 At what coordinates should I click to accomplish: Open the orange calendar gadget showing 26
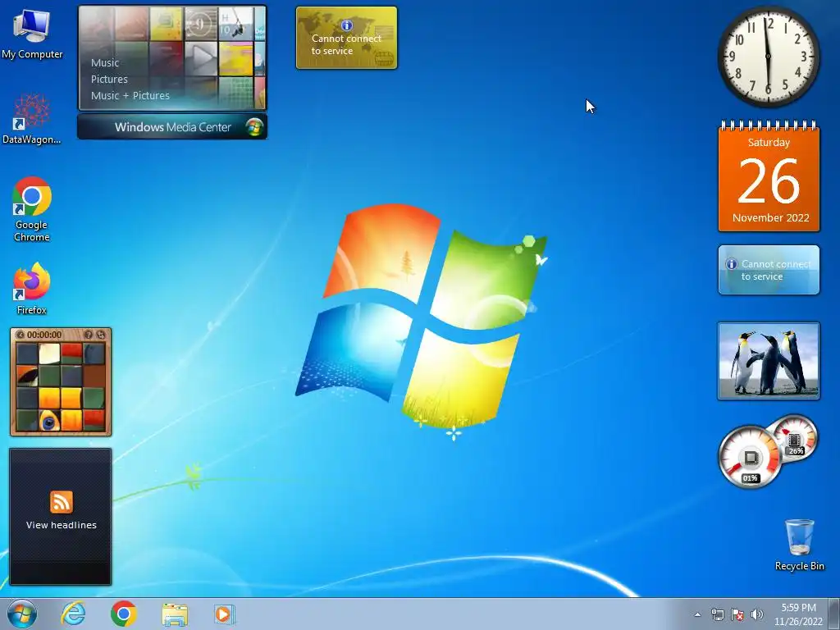click(769, 177)
